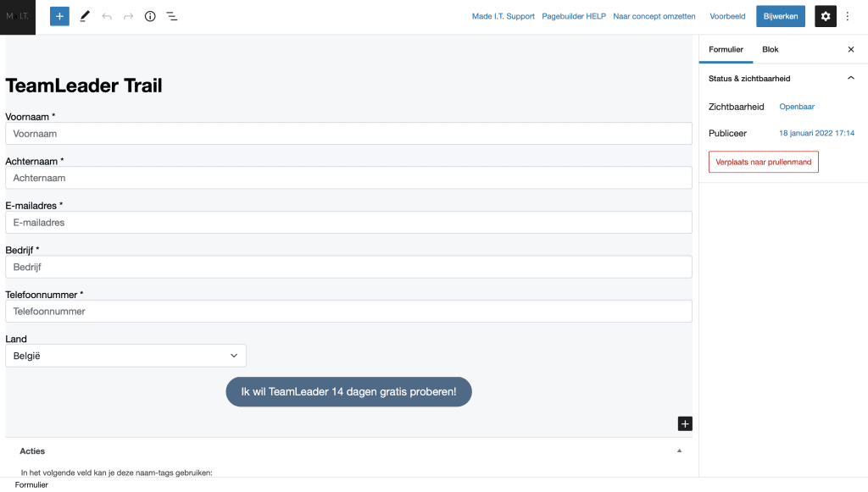
Task: Edit publish date 18 januari 2022
Action: click(816, 133)
